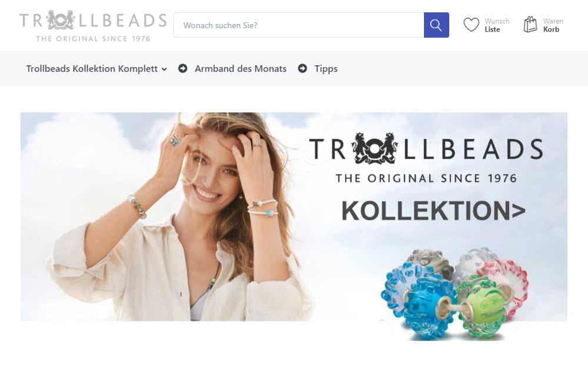Screen dimensions: 588x368
Task: Open the Tipps page
Action: (326, 69)
